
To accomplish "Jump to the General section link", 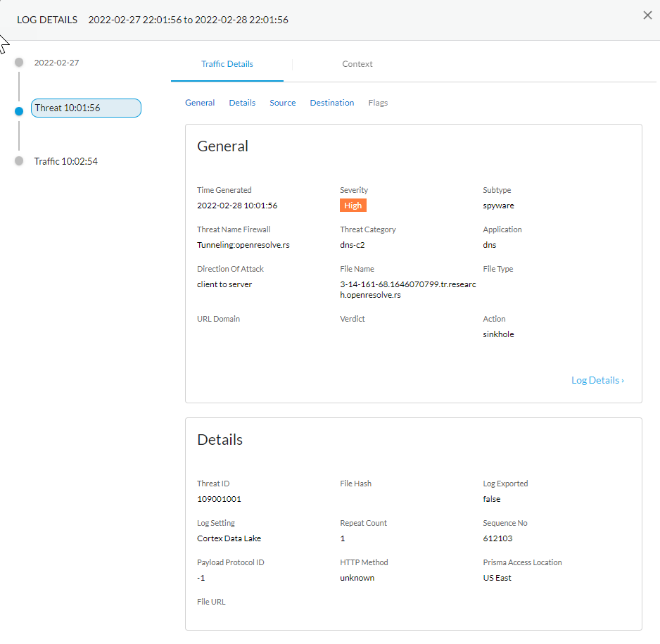I will pyautogui.click(x=200, y=103).
